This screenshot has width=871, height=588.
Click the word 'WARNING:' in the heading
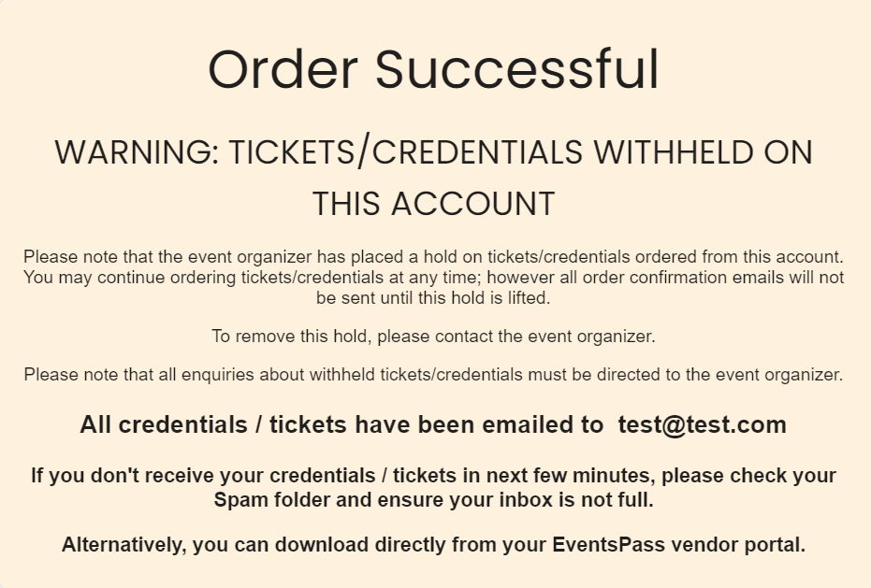(x=138, y=152)
